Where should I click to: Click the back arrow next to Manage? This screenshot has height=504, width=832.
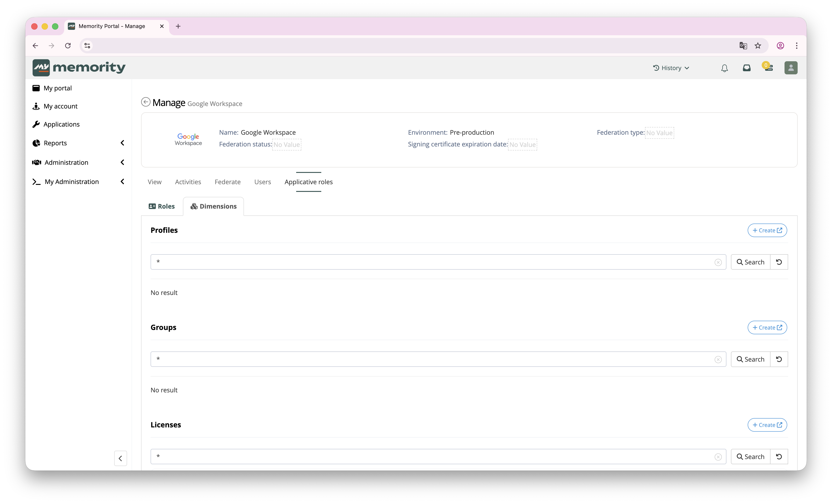(146, 102)
